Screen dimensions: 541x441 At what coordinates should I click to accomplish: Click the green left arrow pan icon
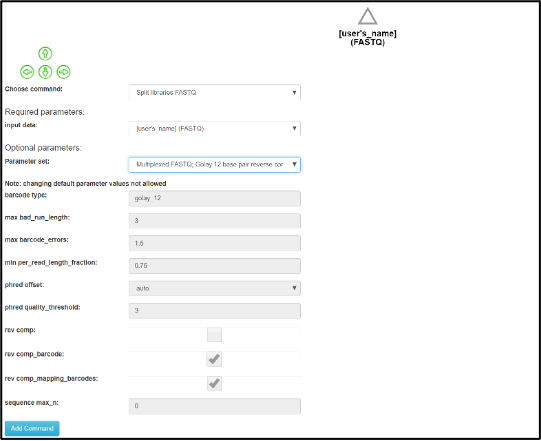click(x=27, y=72)
